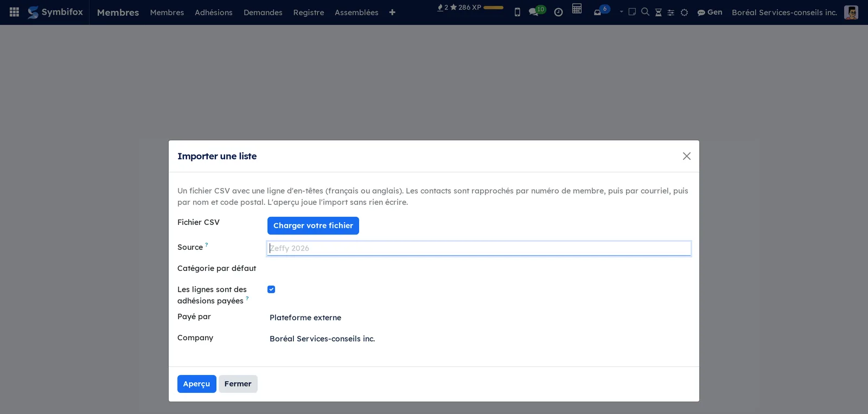Click the mobile phone icon
The image size is (868, 414).
tap(518, 12)
